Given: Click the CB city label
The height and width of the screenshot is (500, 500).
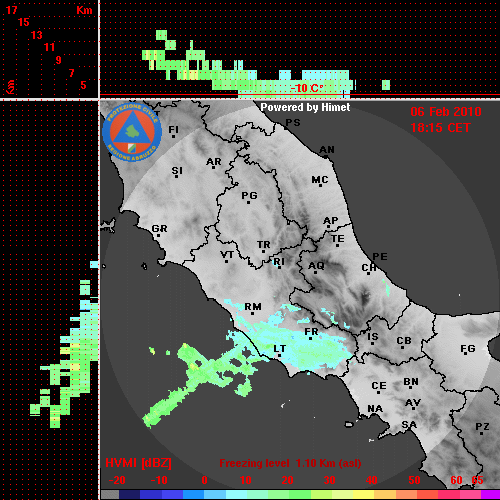Looking at the screenshot, I should [x=404, y=341].
